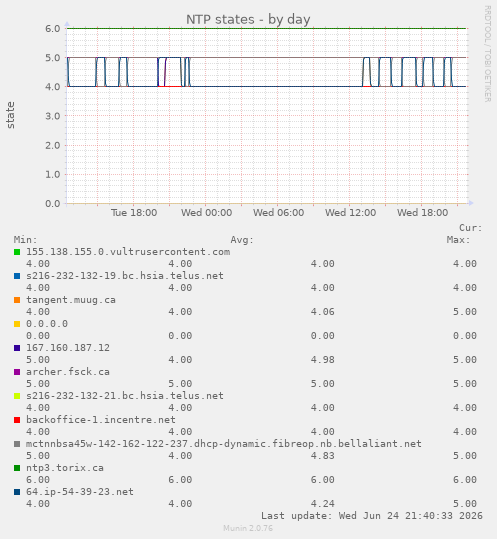This screenshot has height=539, width=497.
Task: Click the navy swatch for 64.ip-54-39-23.net
Action: pyautogui.click(x=17, y=492)
